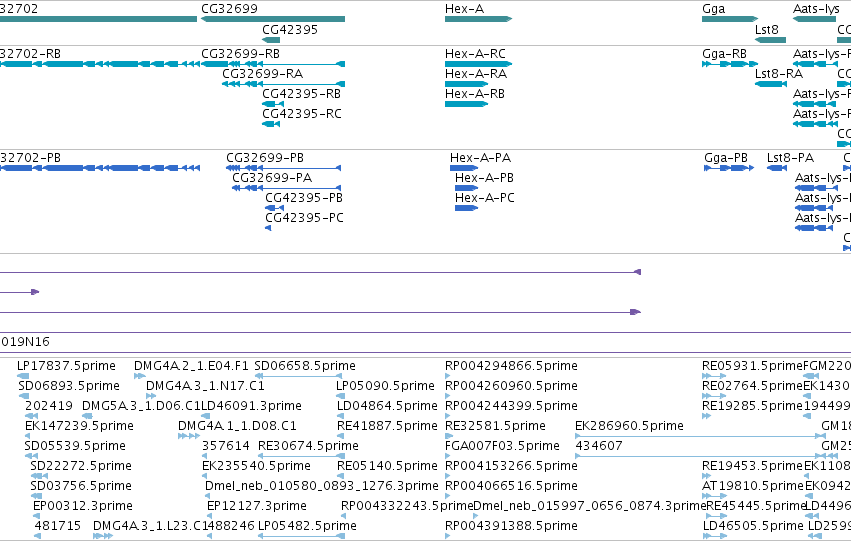Select the Gga gene label

713,9
